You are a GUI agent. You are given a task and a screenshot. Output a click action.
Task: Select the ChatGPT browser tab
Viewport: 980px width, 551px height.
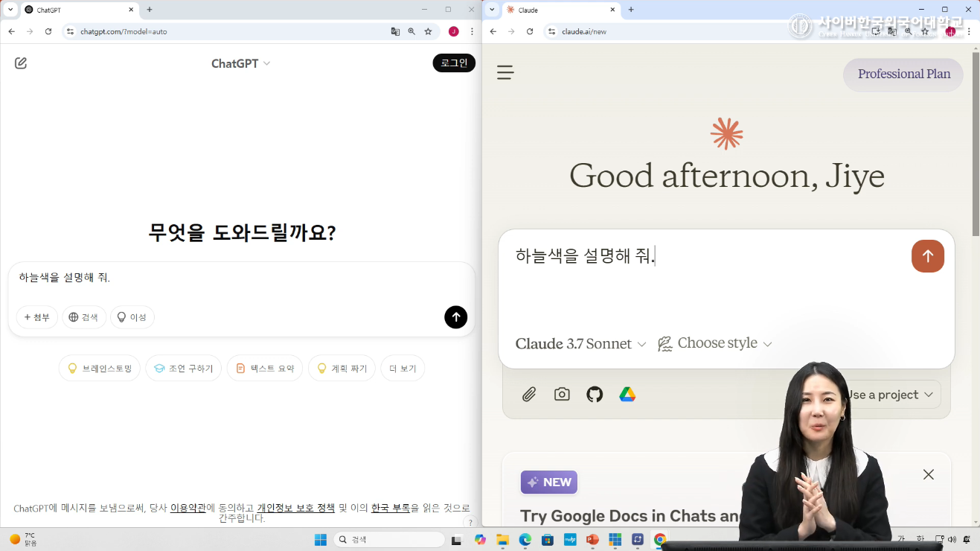coord(79,10)
